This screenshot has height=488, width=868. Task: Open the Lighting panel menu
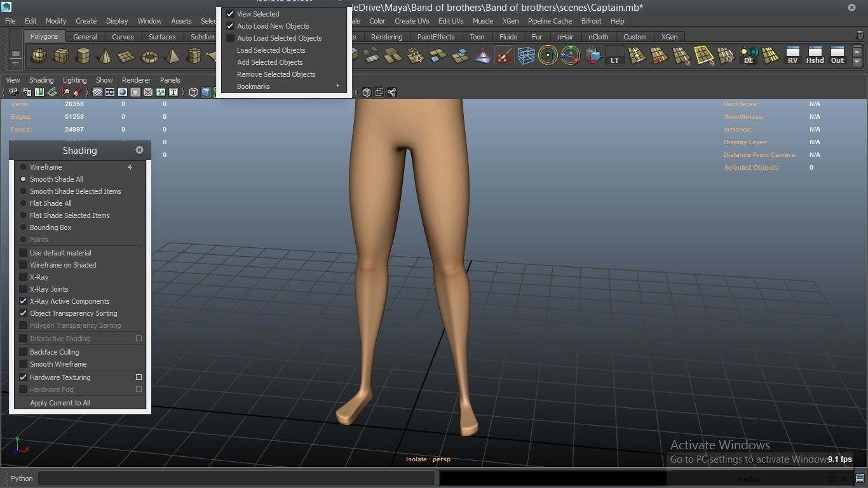pyautogui.click(x=74, y=80)
